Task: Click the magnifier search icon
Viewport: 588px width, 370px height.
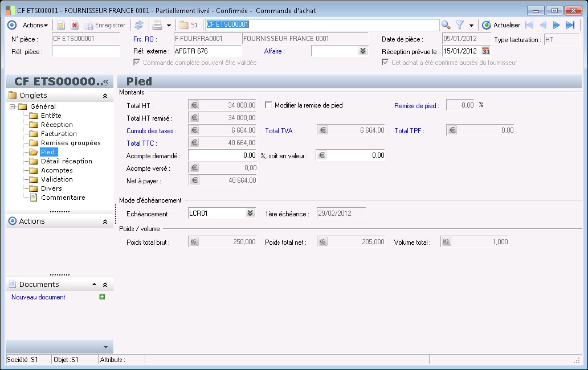Action: point(446,25)
